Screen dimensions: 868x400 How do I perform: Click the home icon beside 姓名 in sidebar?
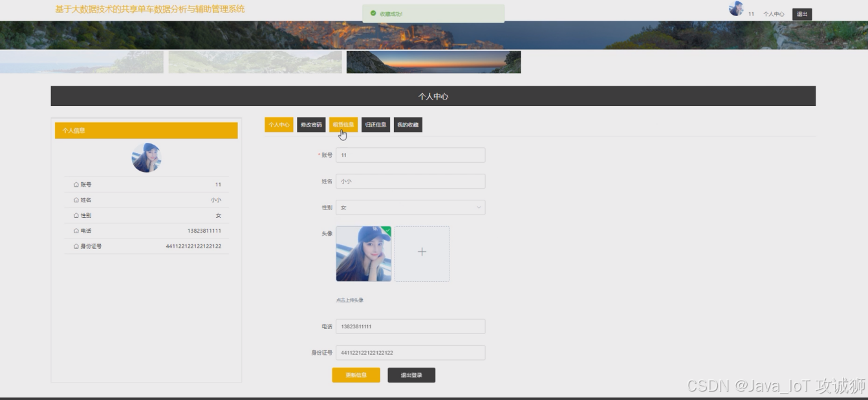click(76, 200)
